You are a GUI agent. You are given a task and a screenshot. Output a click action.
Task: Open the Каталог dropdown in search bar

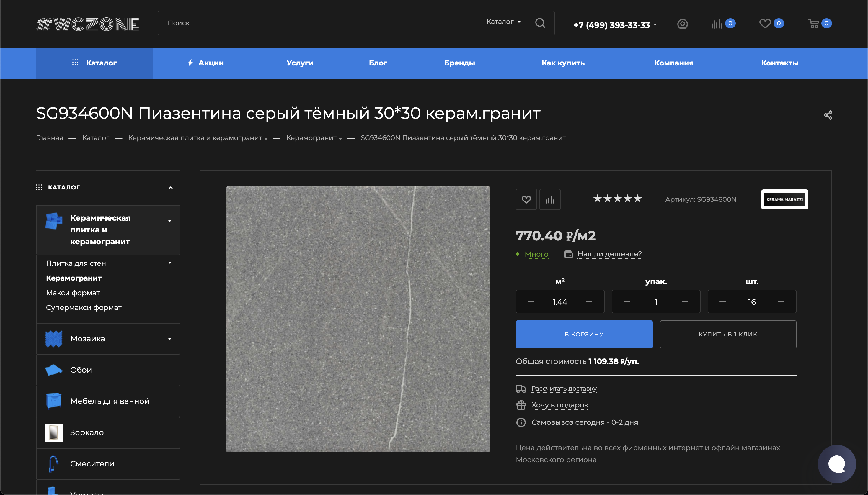coord(503,22)
